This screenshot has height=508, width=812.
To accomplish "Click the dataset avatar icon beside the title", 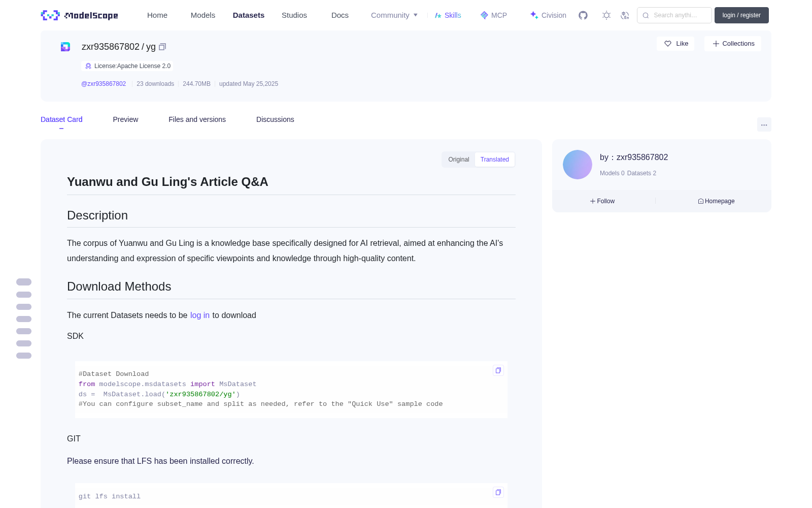I will pos(65,47).
